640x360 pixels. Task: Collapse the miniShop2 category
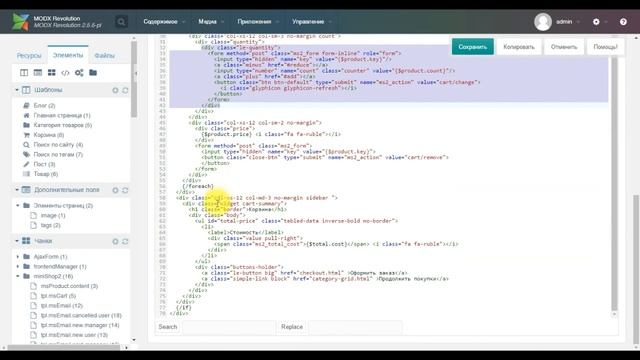point(18,276)
